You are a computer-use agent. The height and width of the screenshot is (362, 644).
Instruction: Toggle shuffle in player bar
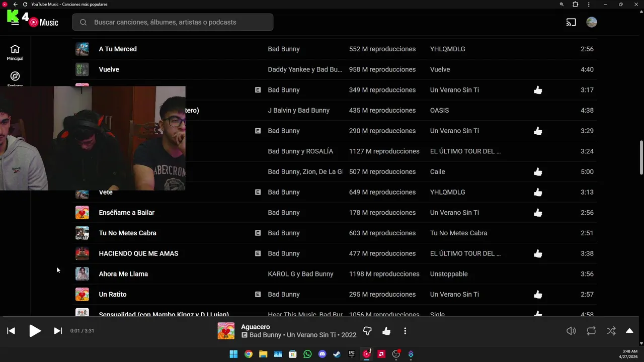611,331
